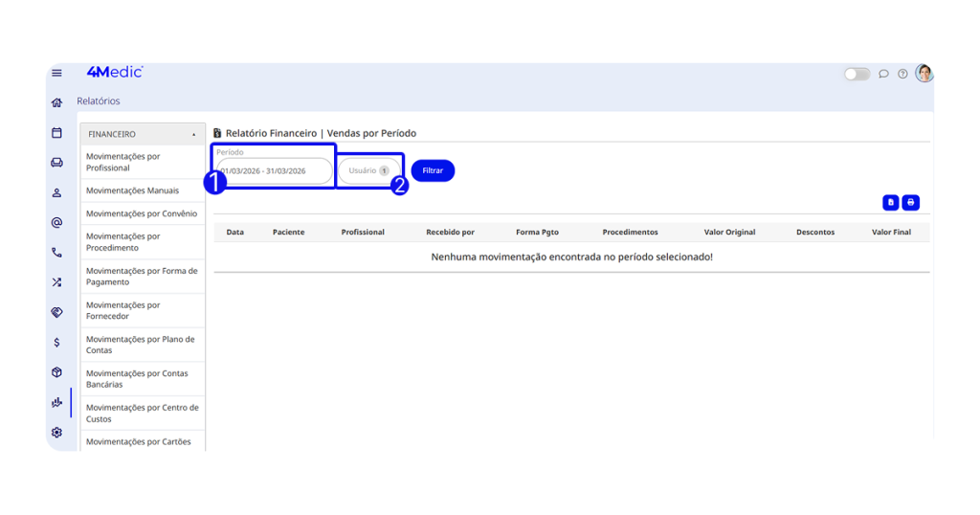Click the dollar sign finance icon
This screenshot has height=515, width=980.
(x=56, y=342)
